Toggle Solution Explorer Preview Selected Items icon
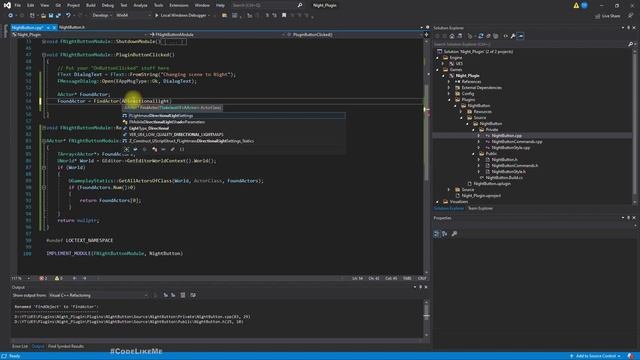Image resolution: width=640 pixels, height=360 pixels. pos(520,36)
